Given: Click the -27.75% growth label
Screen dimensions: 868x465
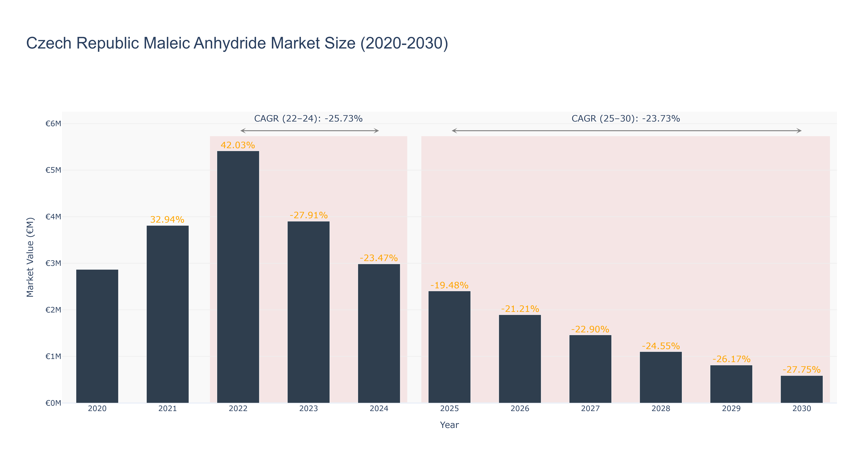Looking at the screenshot, I should click(x=801, y=370).
